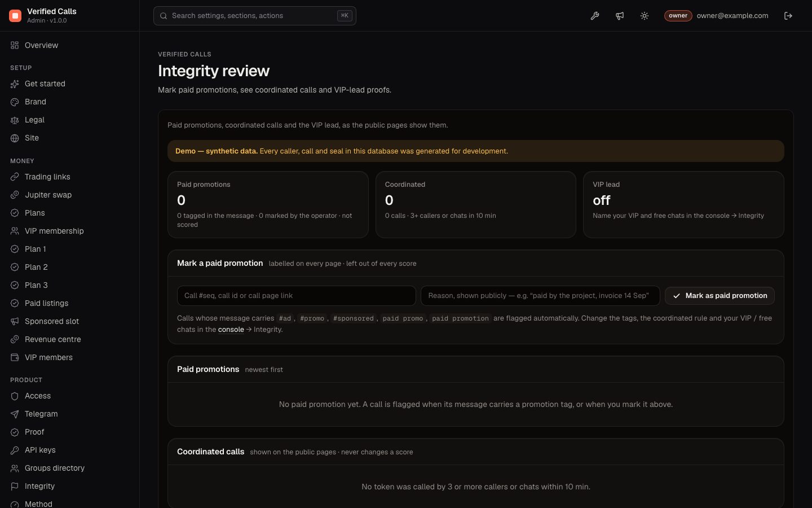Click the Trading links chain icon

(15, 177)
